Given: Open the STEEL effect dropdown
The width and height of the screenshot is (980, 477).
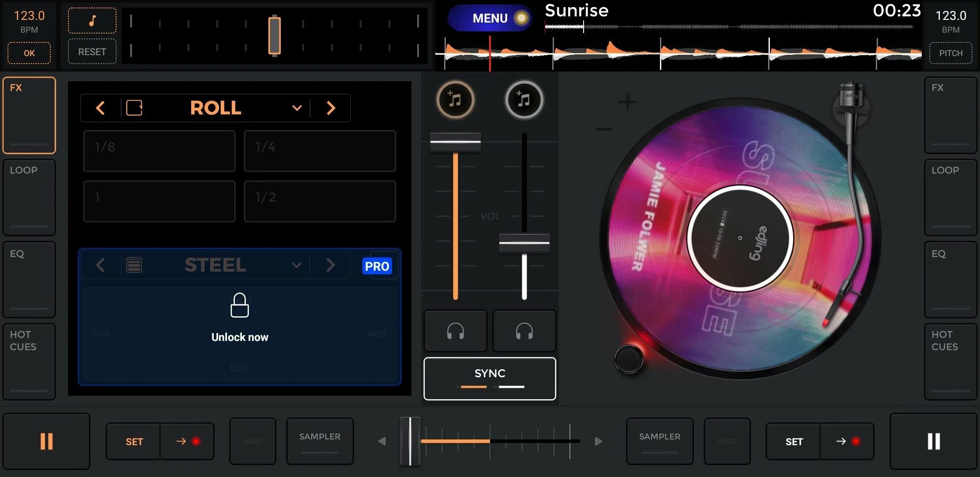Looking at the screenshot, I should [296, 265].
